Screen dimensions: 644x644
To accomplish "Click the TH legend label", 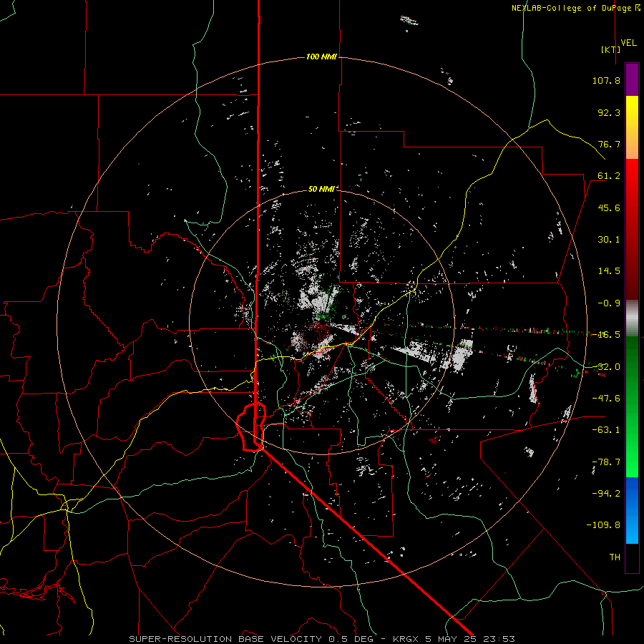I will 615,557.
